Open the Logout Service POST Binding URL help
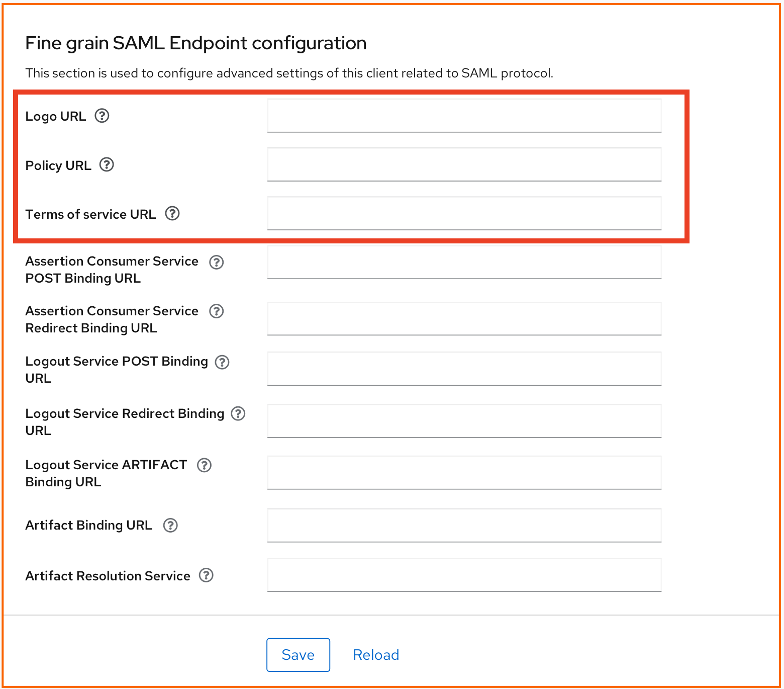The height and width of the screenshot is (689, 784). pyautogui.click(x=223, y=362)
